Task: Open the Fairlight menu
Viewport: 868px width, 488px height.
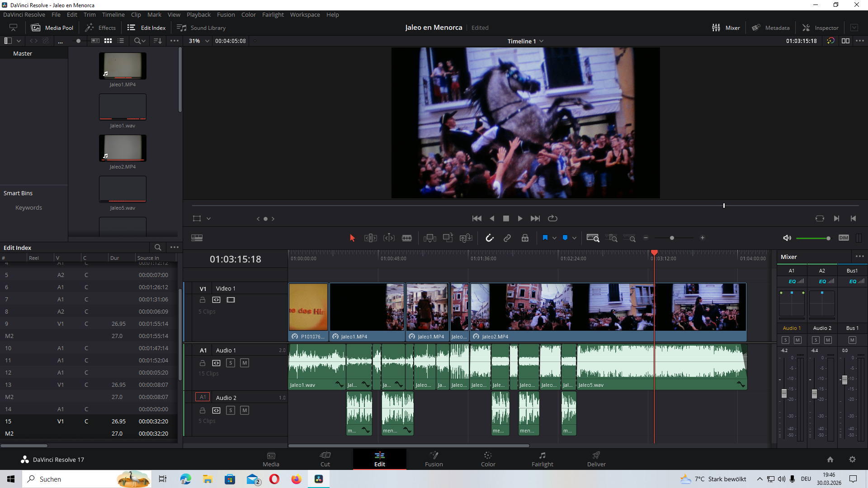Action: click(273, 14)
